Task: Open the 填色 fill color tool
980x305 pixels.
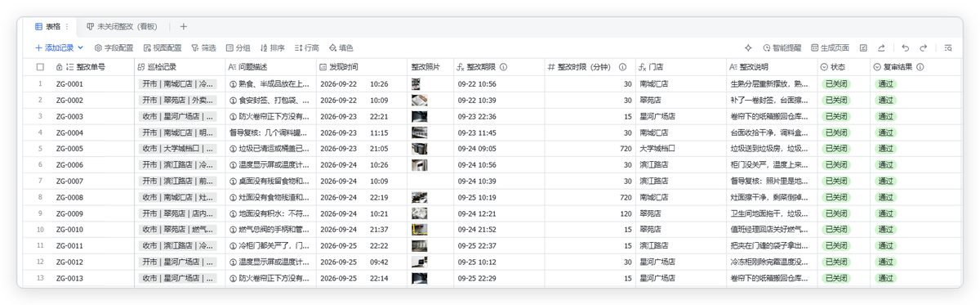Action: click(341, 48)
